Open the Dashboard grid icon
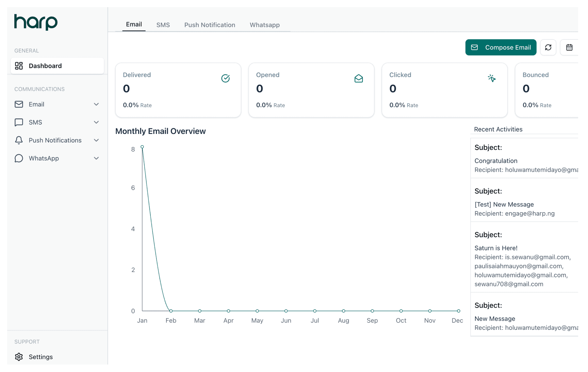The width and height of the screenshot is (588, 372). pos(19,66)
